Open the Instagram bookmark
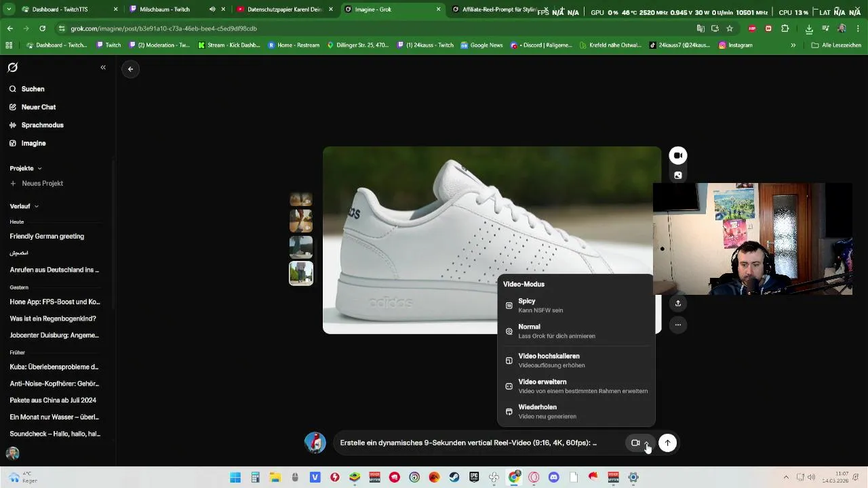 [736, 45]
